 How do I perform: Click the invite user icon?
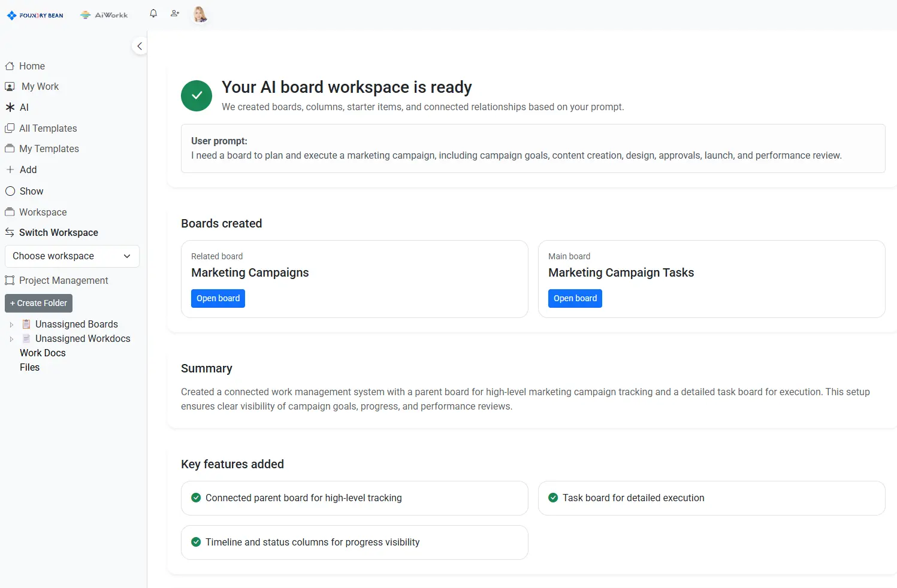[x=175, y=13]
